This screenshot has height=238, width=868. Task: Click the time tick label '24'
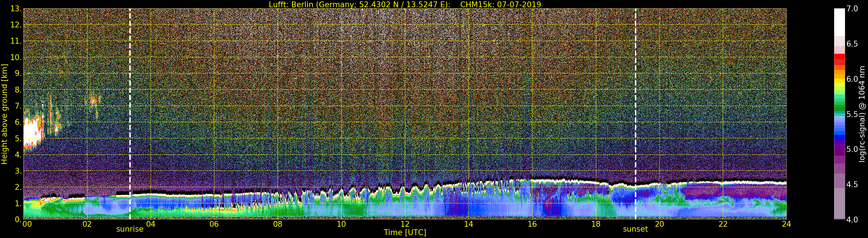(786, 224)
